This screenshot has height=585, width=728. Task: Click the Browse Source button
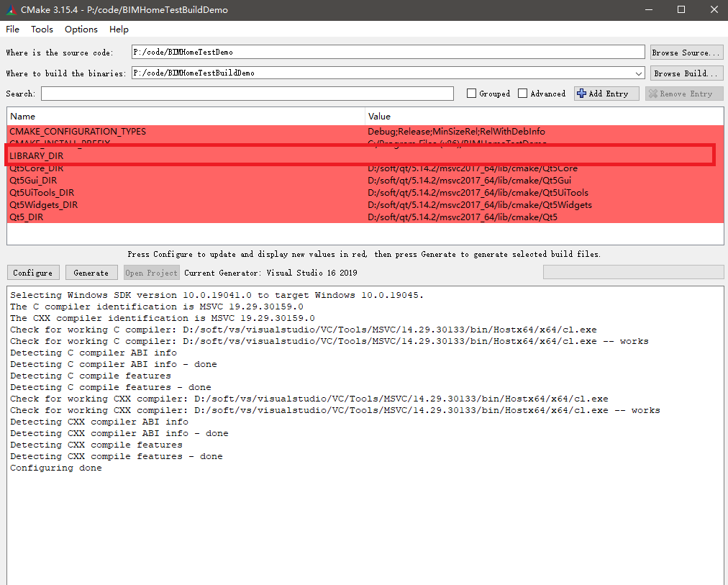686,53
